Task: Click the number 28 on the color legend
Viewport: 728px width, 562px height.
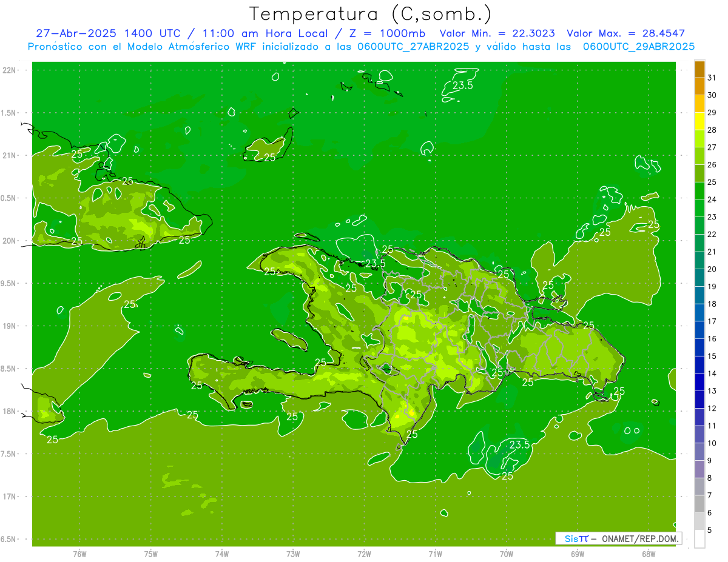Action: click(712, 130)
